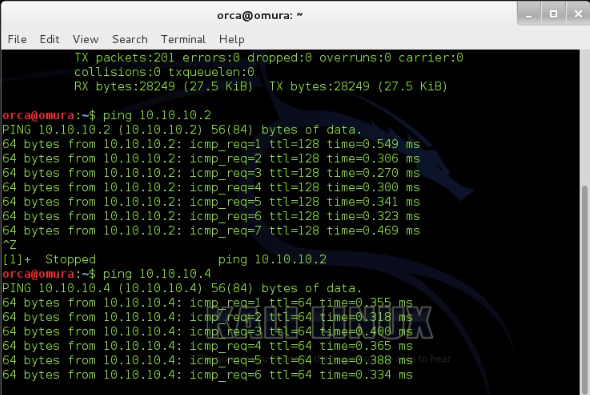Open the View menu
This screenshot has width=590, height=395.
(x=85, y=39)
